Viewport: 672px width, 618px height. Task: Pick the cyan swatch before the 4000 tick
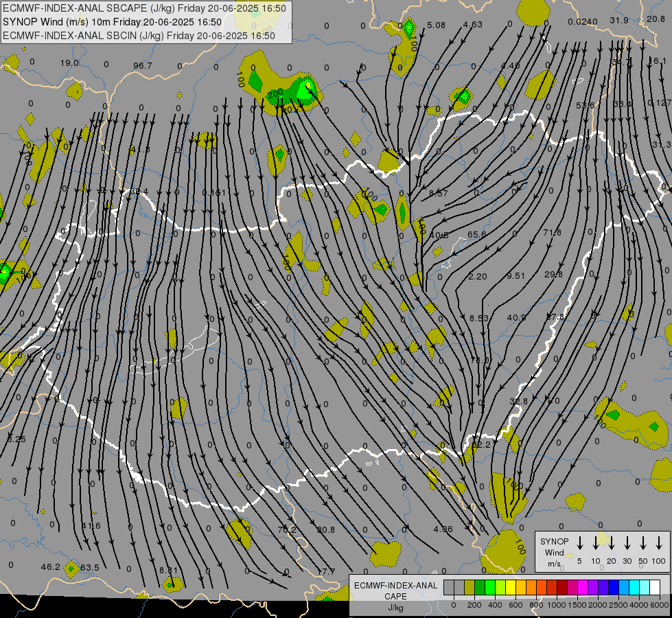[634, 587]
